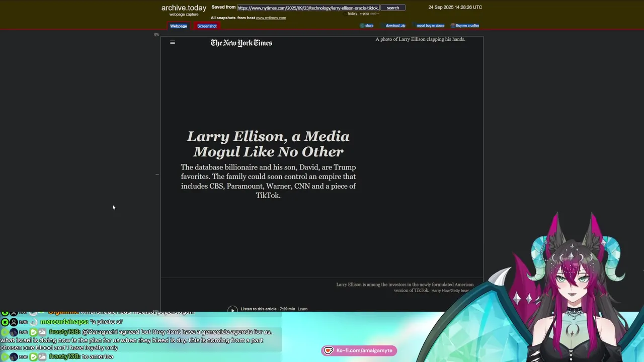Click the share link
This screenshot has height=362, width=644.
click(x=369, y=26)
